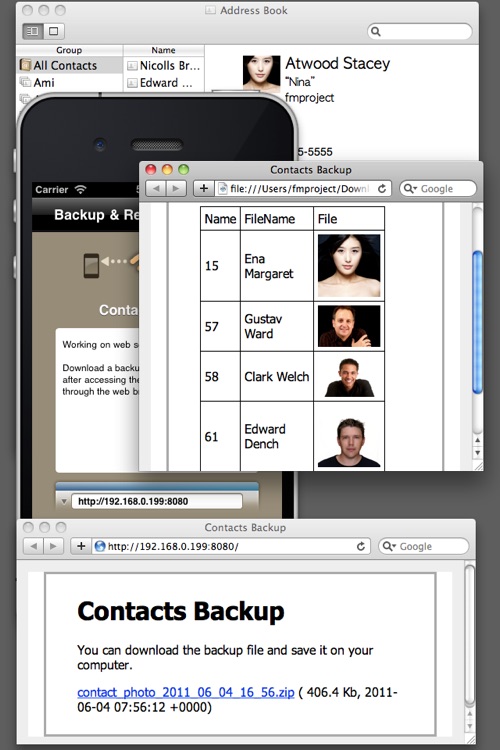This screenshot has height=750, width=500.
Task: Click the blue vertical scrollbar thumb in file window
Action: 477,322
